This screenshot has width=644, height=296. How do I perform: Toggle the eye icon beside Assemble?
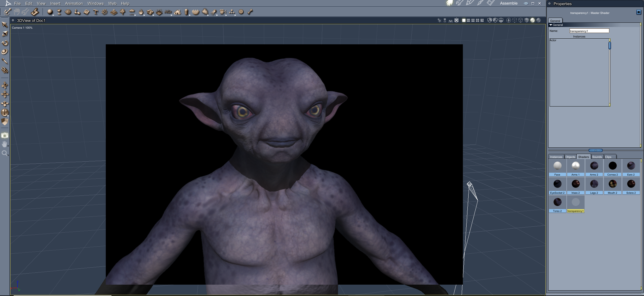tap(526, 3)
